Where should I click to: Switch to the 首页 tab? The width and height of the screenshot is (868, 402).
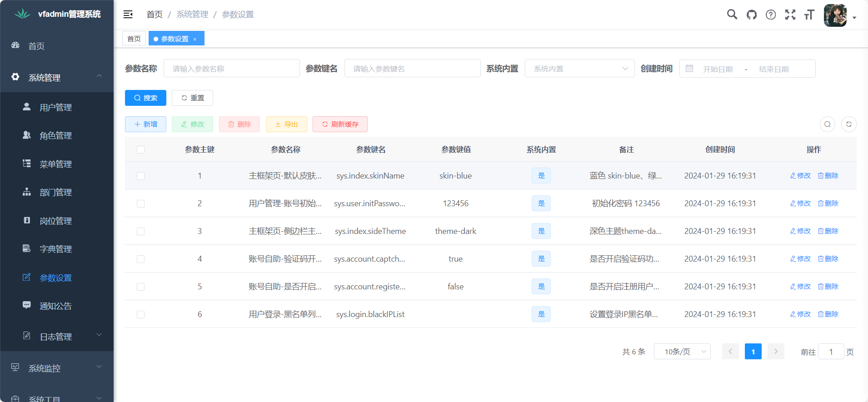pos(134,39)
